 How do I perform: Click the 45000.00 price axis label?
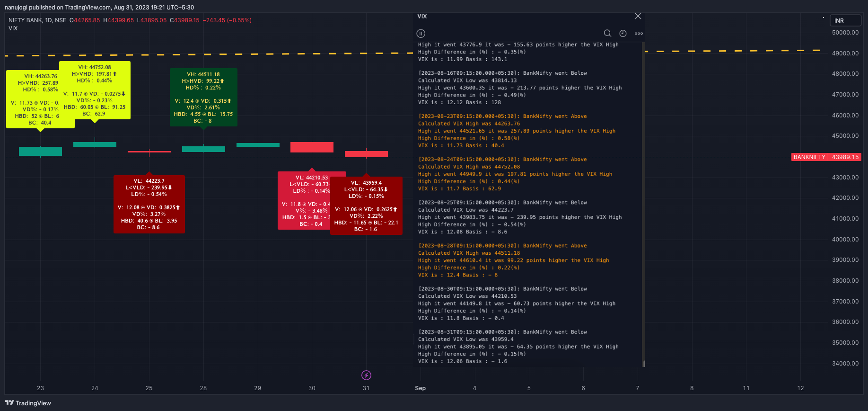(845, 136)
